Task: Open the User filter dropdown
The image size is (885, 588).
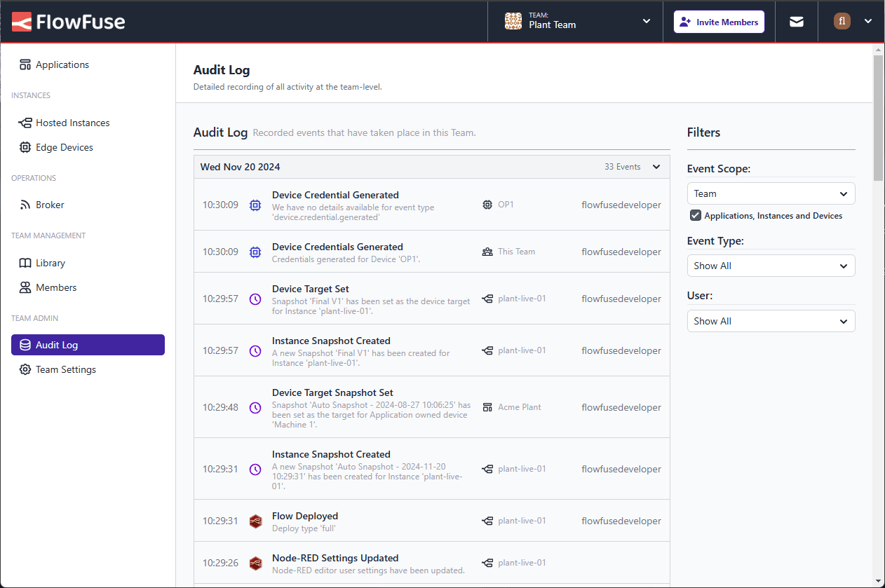Action: 771,320
